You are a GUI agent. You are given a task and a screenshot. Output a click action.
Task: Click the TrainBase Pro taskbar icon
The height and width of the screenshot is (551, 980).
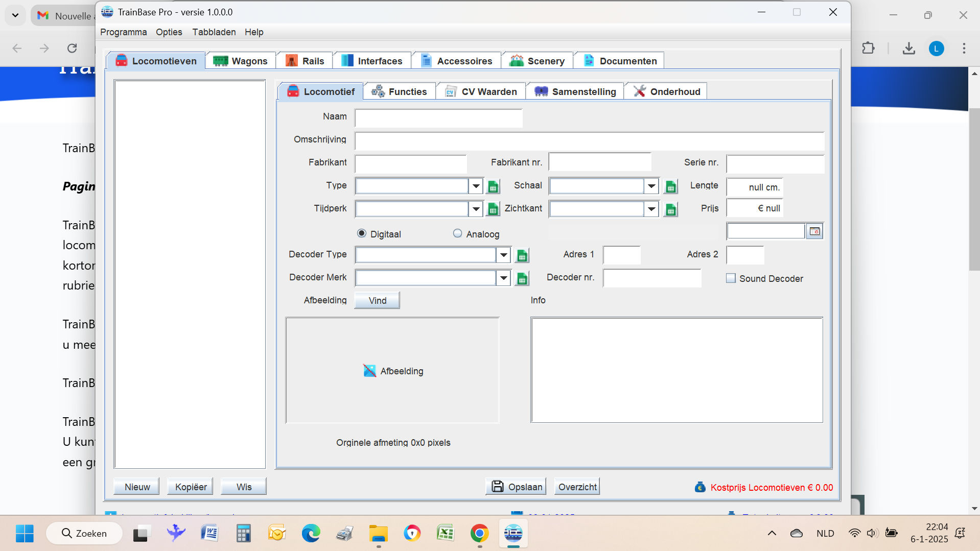(x=513, y=533)
